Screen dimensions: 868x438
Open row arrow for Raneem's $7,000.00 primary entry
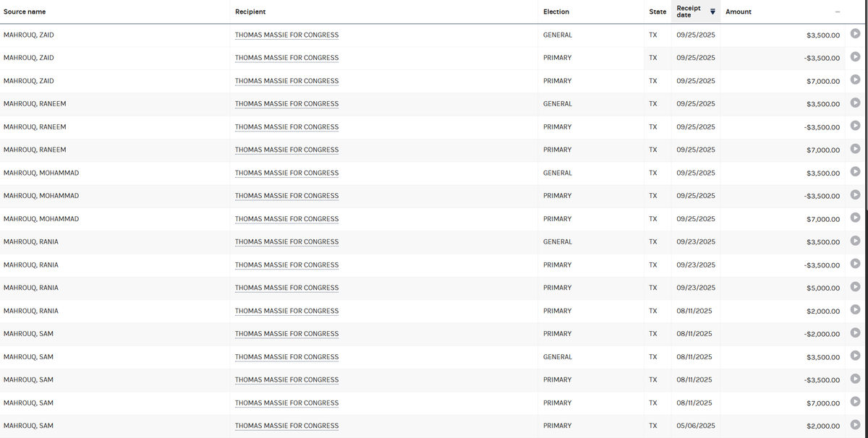click(x=856, y=149)
